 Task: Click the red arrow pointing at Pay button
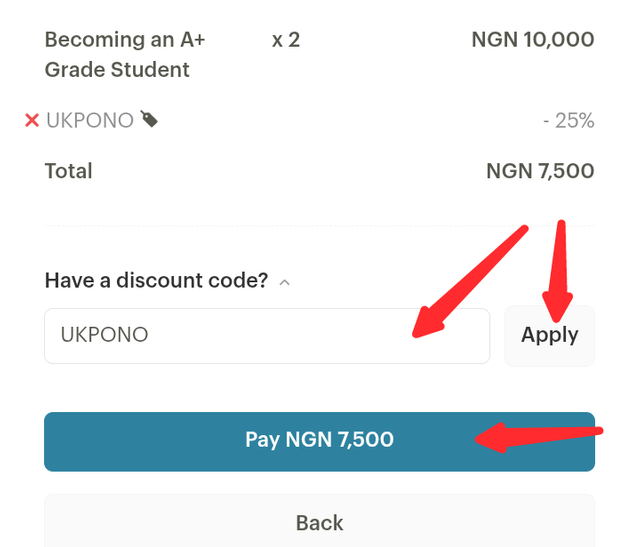click(x=539, y=438)
